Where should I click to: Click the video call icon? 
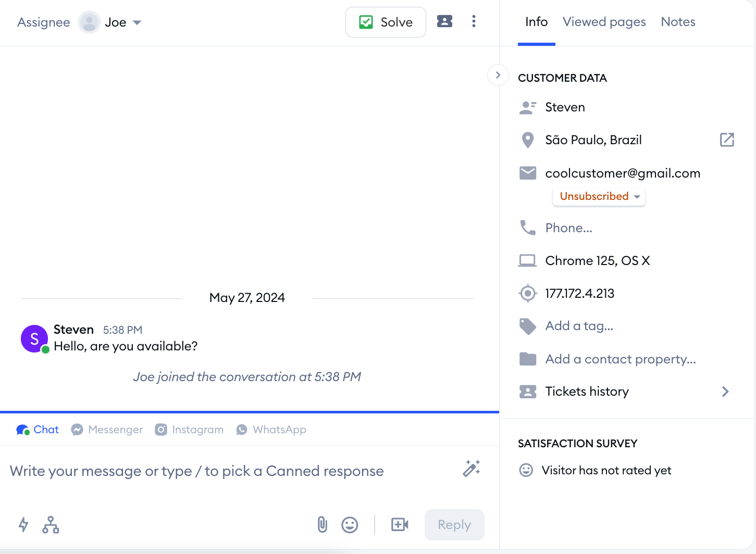(x=400, y=524)
